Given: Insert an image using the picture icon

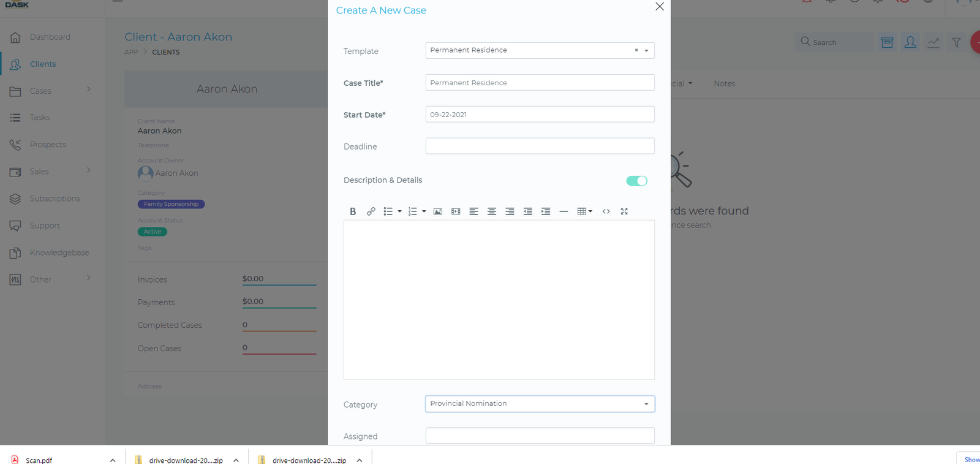Looking at the screenshot, I should pos(437,211).
